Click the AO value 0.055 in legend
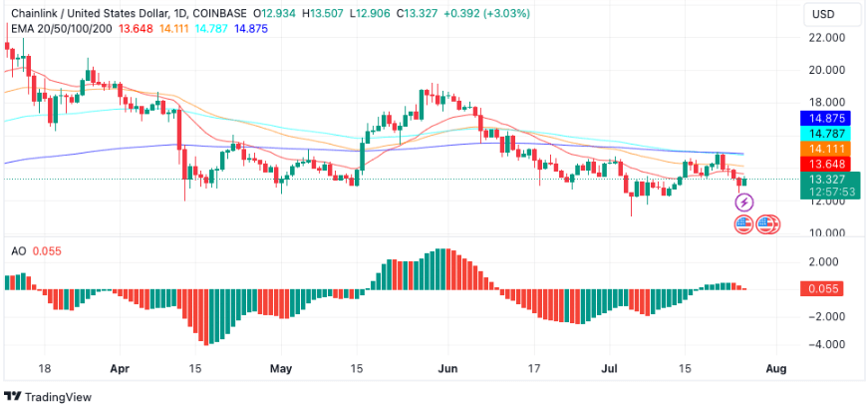The width and height of the screenshot is (868, 404). pos(47,251)
